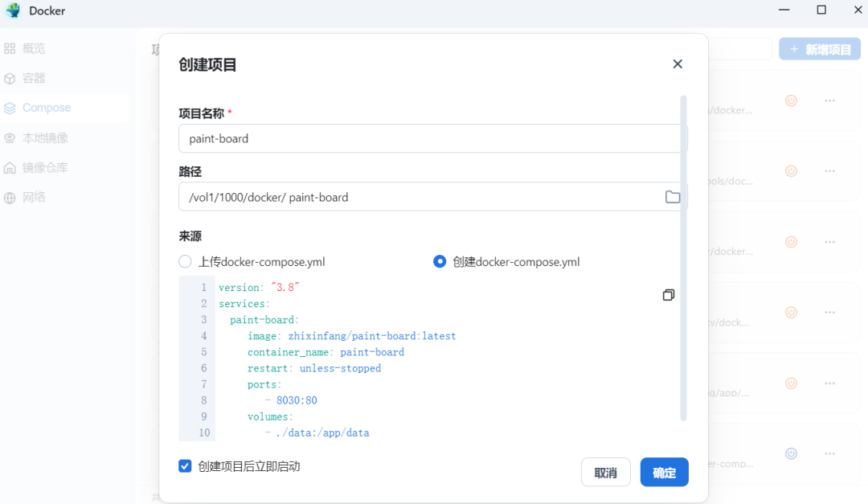Click the folder browse icon in path field
This screenshot has height=504, width=868.
673,197
